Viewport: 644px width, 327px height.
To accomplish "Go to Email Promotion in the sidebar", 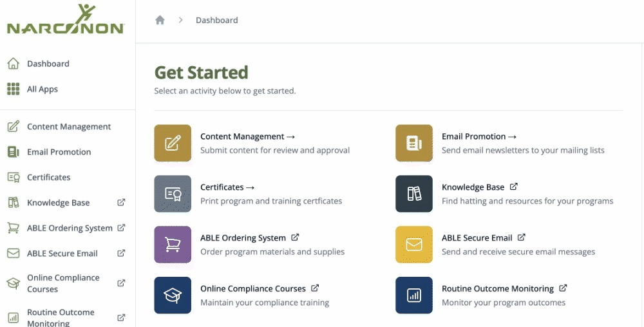I will click(59, 152).
